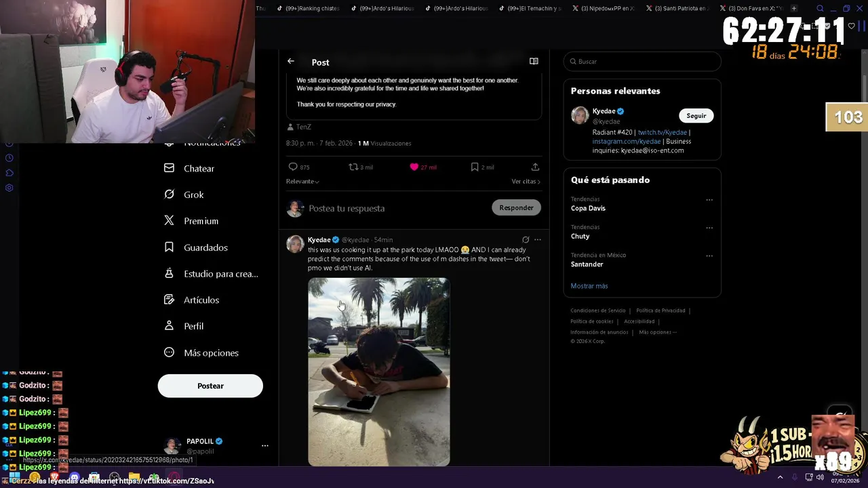Viewport: 868px width, 488px height.
Task: Click the share icon on the post
Action: pos(535,167)
